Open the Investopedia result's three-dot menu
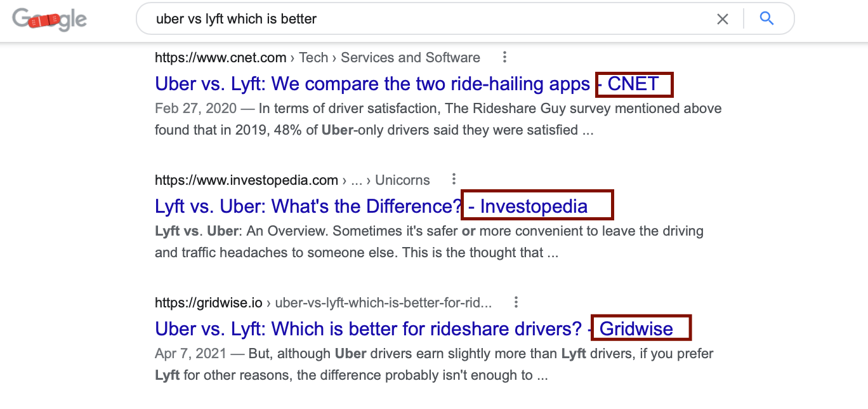Screen dimensions: 868x409 tap(454, 180)
